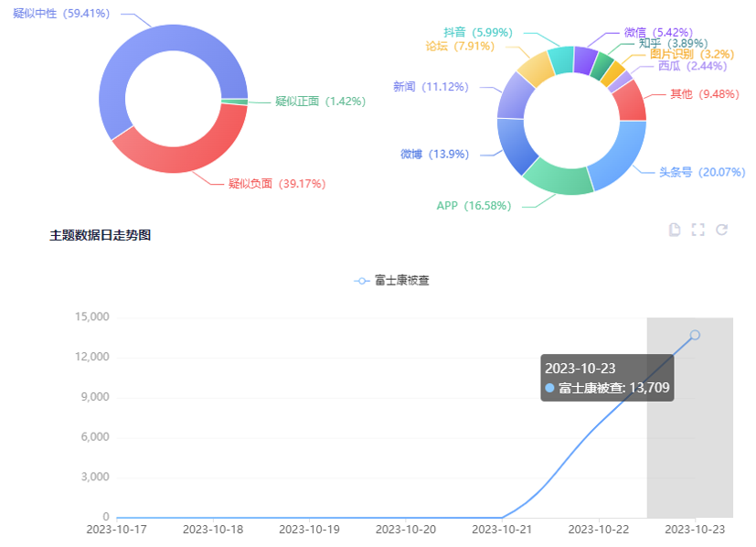Image resolution: width=756 pixels, height=547 pixels.
Task: Click the 主题数据日走势图 chart title
Action: coord(100,235)
